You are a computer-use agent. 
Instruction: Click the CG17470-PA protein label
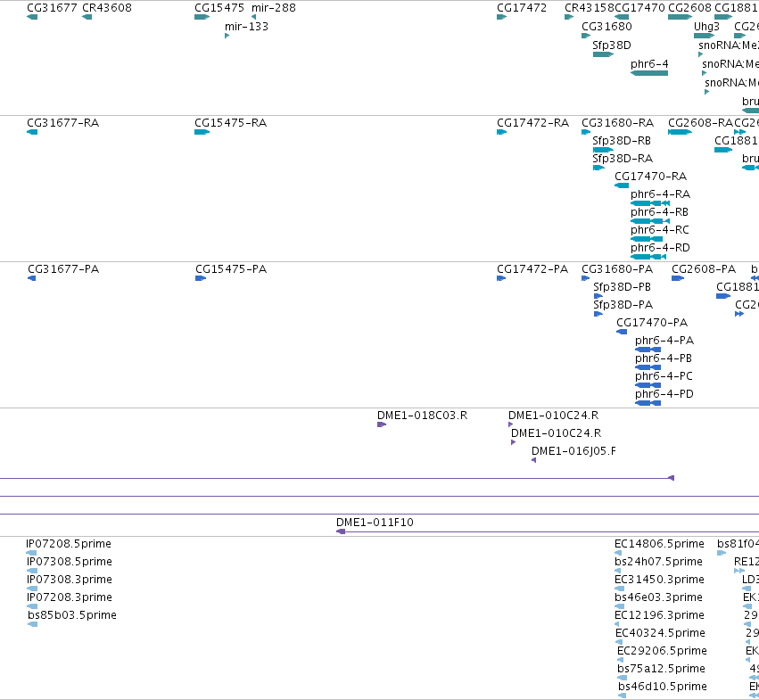pyautogui.click(x=652, y=323)
